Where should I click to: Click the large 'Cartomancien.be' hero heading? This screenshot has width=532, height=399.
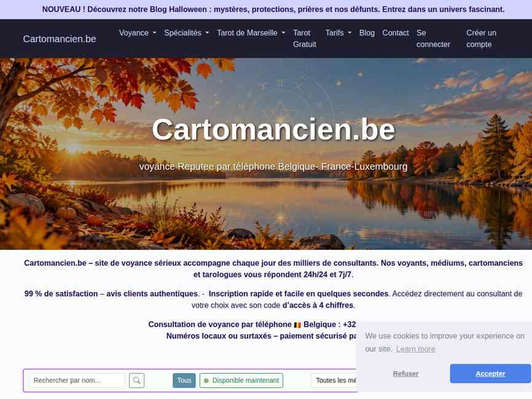coord(273,130)
